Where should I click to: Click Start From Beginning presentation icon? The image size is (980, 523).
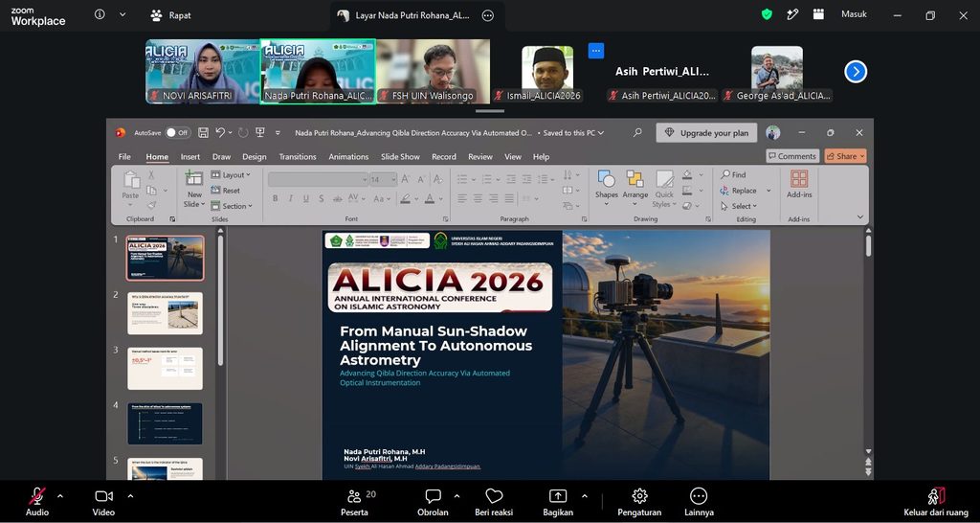(260, 132)
